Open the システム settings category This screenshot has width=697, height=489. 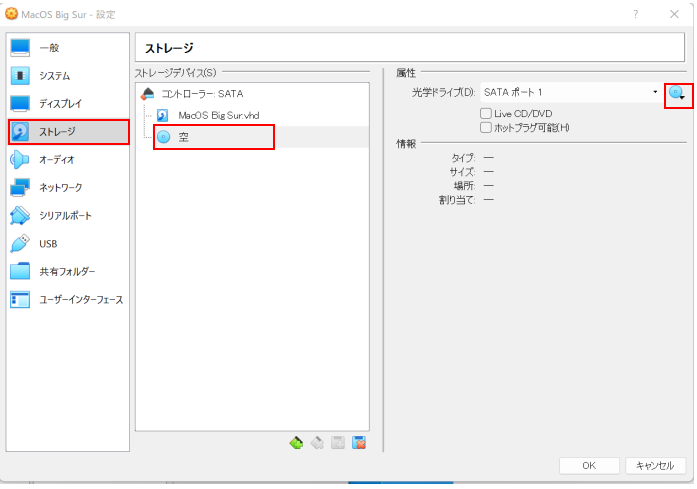(68, 76)
